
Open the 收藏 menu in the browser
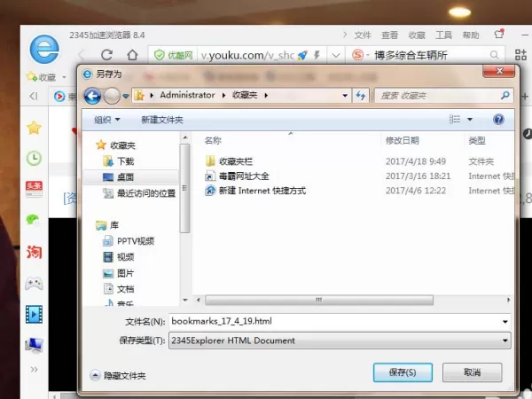point(417,35)
